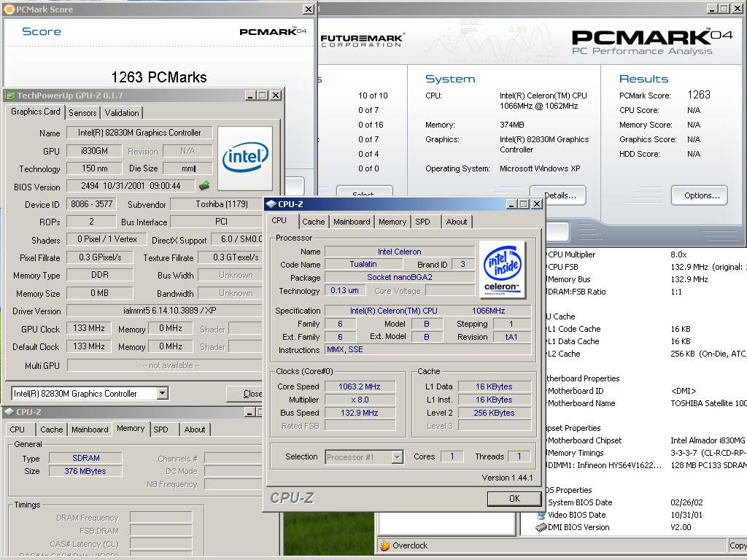Select the Mainboard tab in lower-left CPU-Z window
This screenshot has width=747, height=560.
[90, 429]
